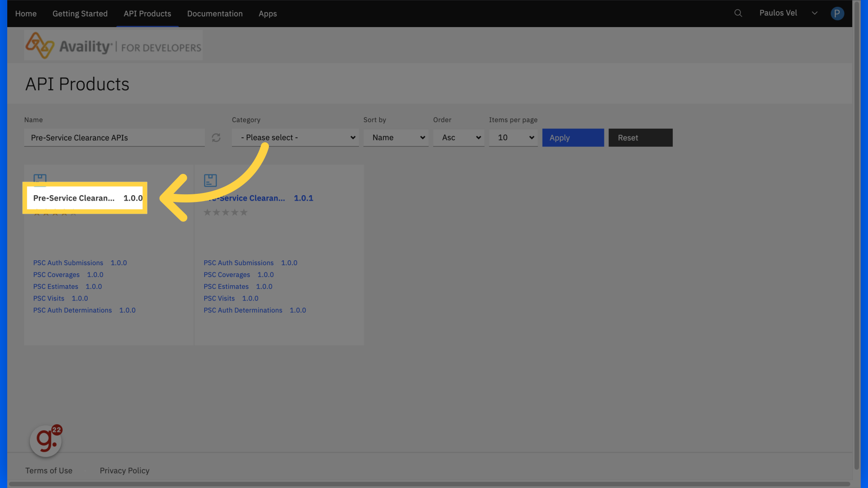Expand the Paulos Vel account chevron
This screenshot has height=488, width=868.
click(815, 13)
